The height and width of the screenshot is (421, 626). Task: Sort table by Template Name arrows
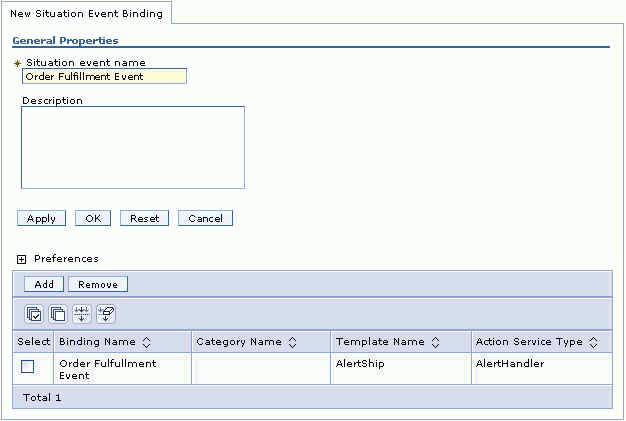pyautogui.click(x=434, y=342)
